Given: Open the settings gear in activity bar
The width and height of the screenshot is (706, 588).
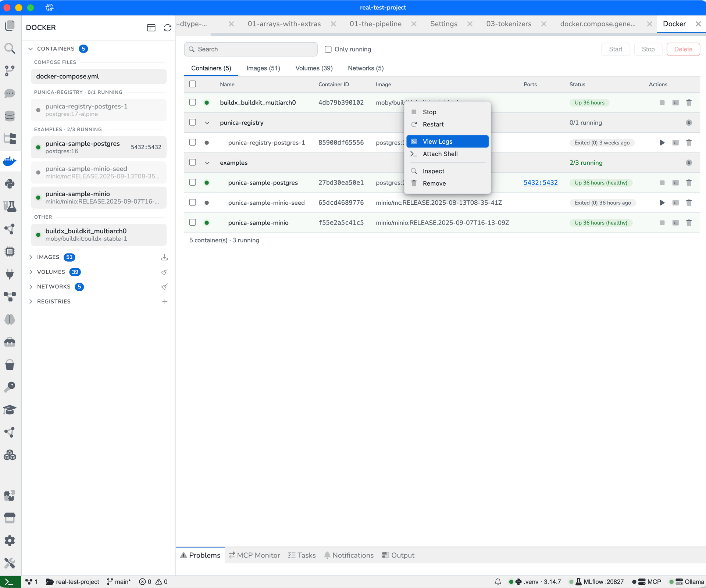Looking at the screenshot, I should coord(10,540).
